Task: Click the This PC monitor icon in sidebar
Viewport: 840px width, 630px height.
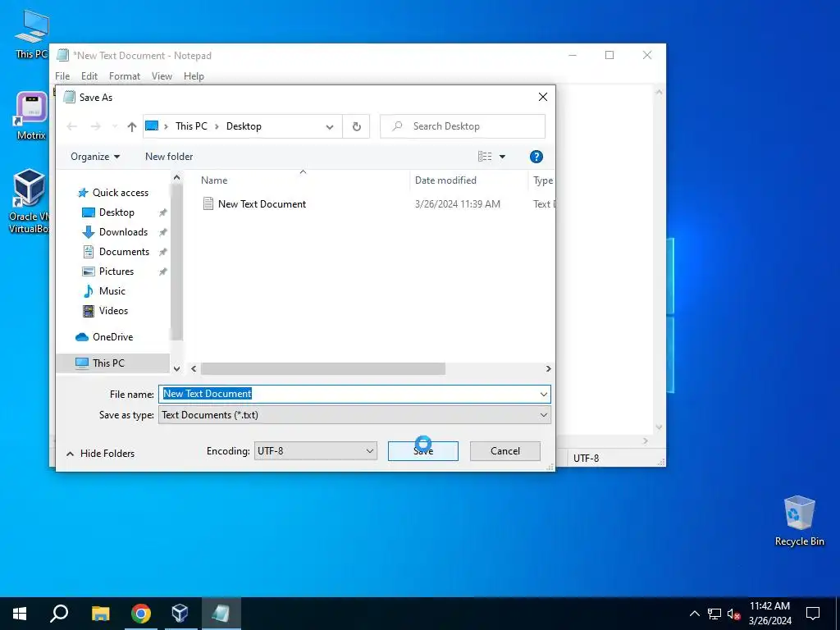Action: [x=82, y=363]
